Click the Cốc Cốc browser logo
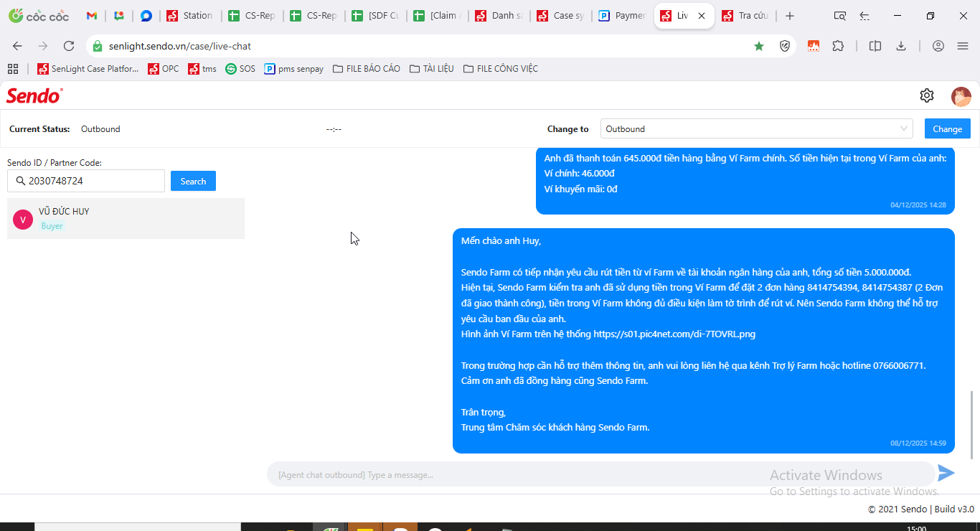This screenshot has height=531, width=980. point(39,16)
